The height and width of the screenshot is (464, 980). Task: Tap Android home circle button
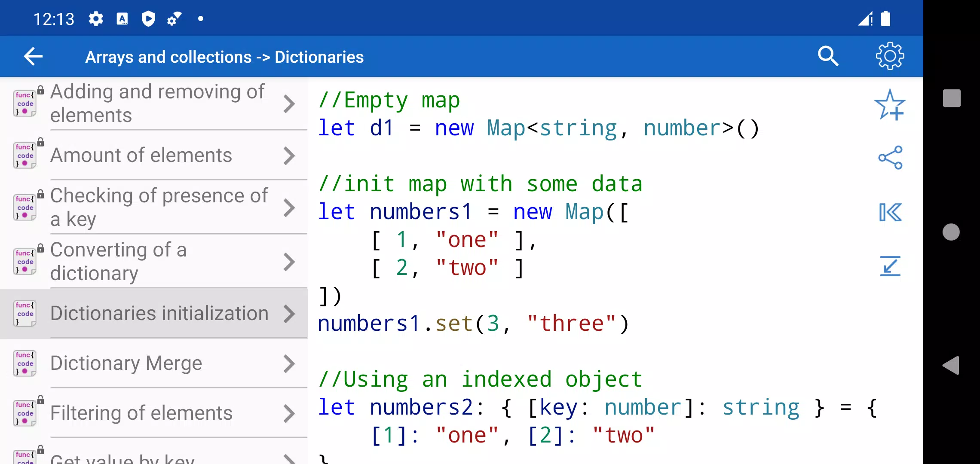click(951, 232)
